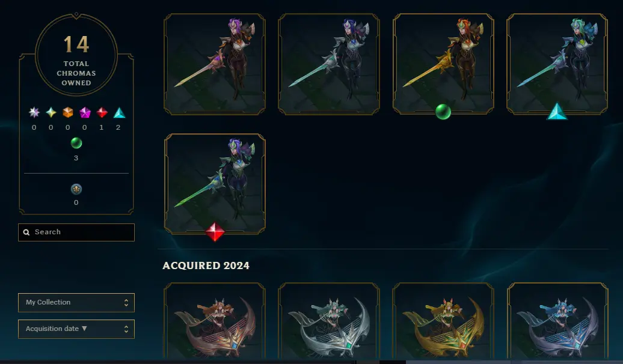Viewport: 623px width, 364px height.
Task: Click into the Search input field
Action: point(76,232)
